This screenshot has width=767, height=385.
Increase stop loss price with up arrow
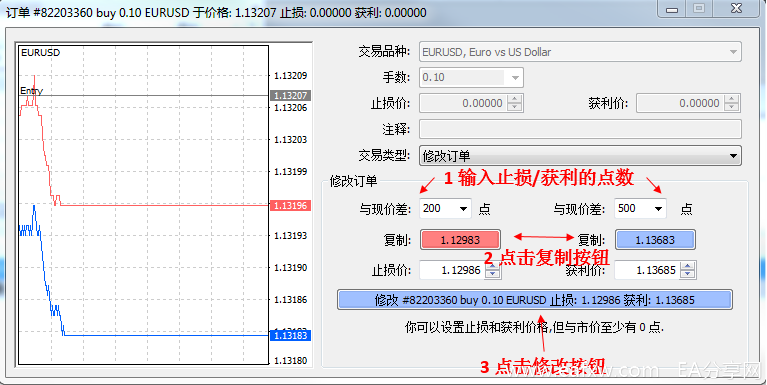493,266
